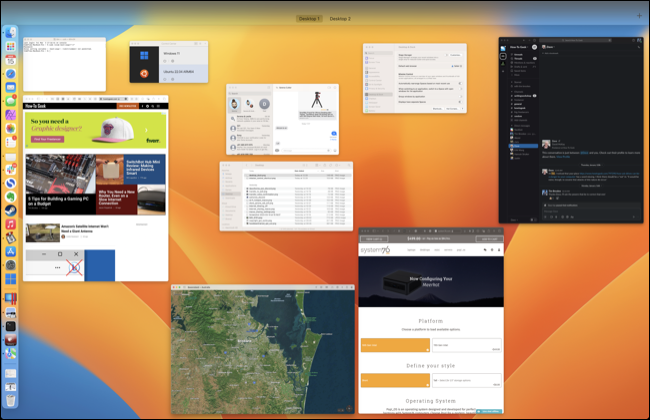This screenshot has width=650, height=420.
Task: Open '5 Tips for Building a Gaming PC' article
Action: 58,201
